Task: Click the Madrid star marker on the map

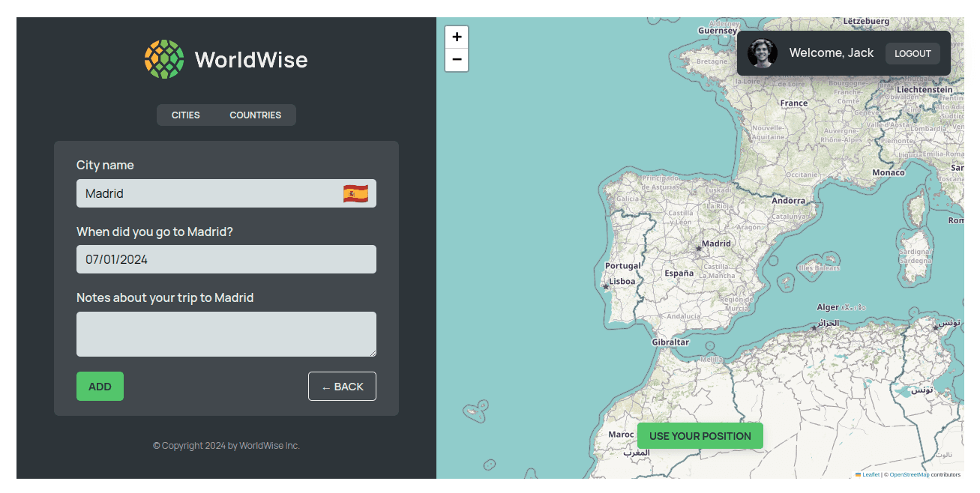Action: (698, 248)
